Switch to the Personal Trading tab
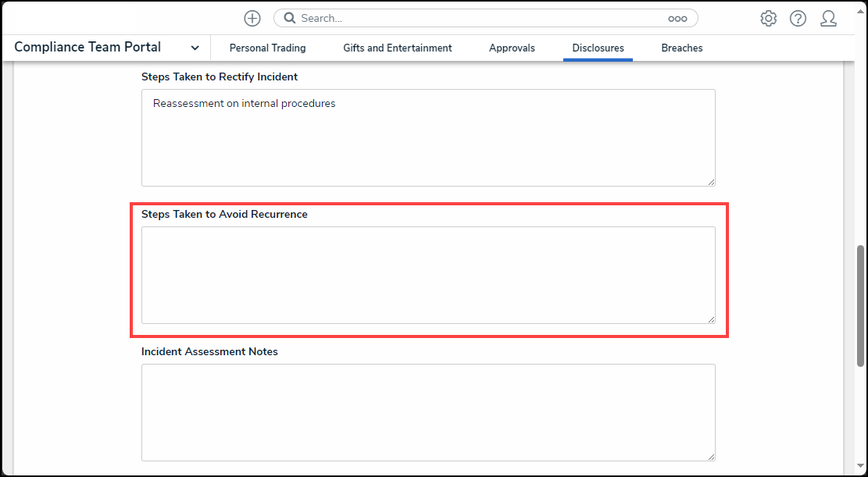This screenshot has width=868, height=477. 267,48
